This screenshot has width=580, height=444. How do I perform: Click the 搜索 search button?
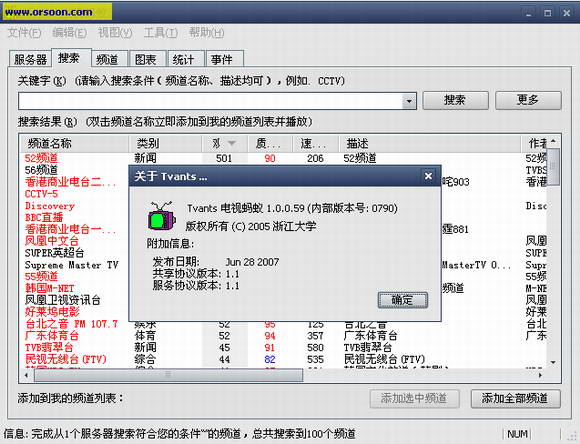click(455, 100)
